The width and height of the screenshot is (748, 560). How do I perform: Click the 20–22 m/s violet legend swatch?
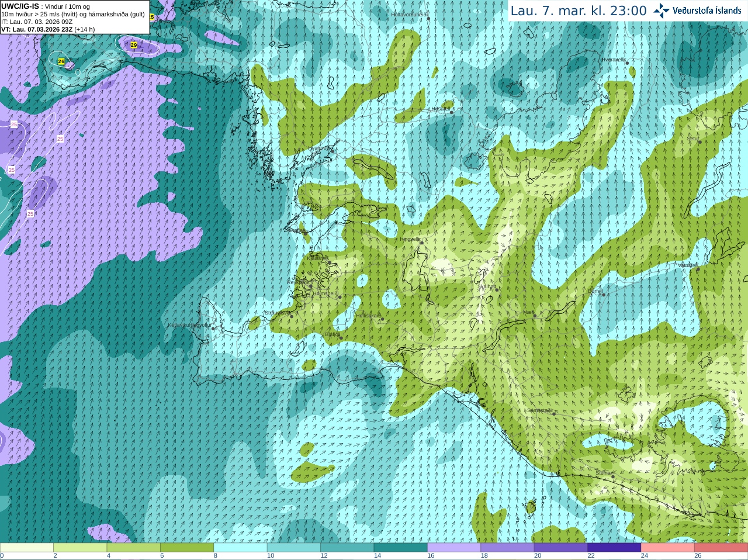pyautogui.click(x=561, y=548)
